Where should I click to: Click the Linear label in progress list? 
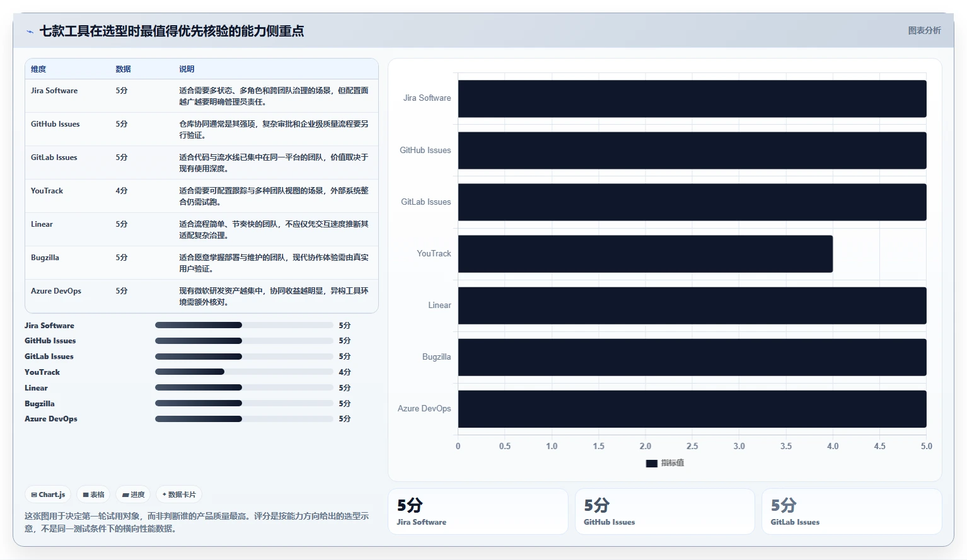[x=36, y=388]
